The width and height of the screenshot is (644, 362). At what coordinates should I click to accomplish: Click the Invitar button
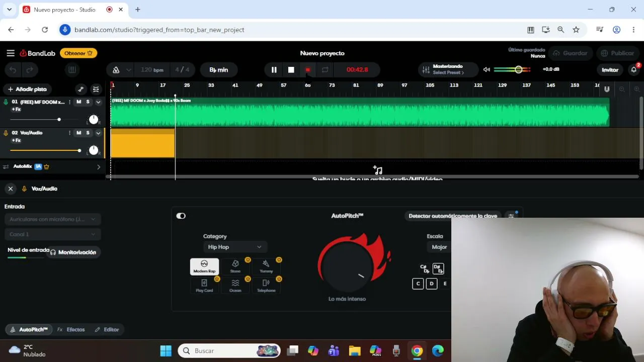click(x=610, y=70)
